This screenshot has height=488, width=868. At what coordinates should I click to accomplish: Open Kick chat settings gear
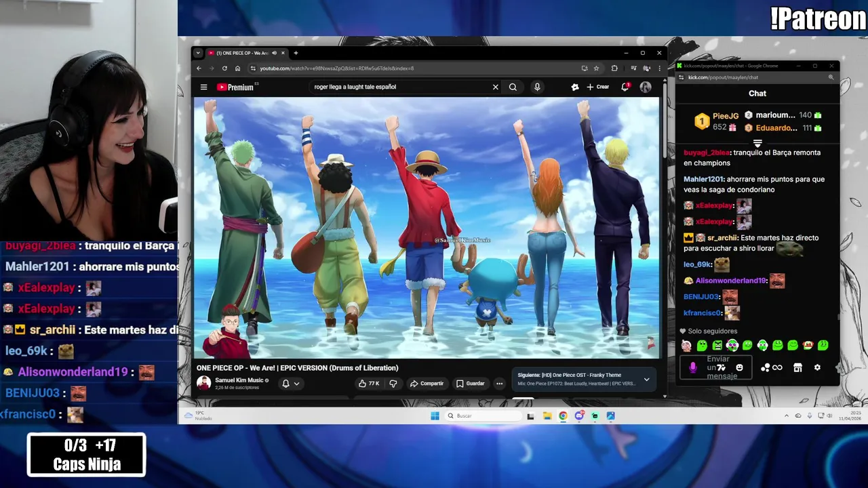pyautogui.click(x=817, y=367)
